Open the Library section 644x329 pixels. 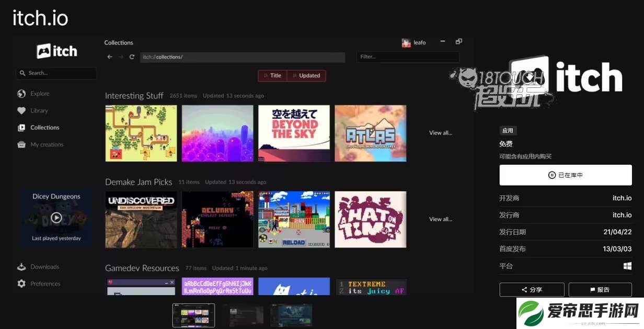click(x=39, y=111)
